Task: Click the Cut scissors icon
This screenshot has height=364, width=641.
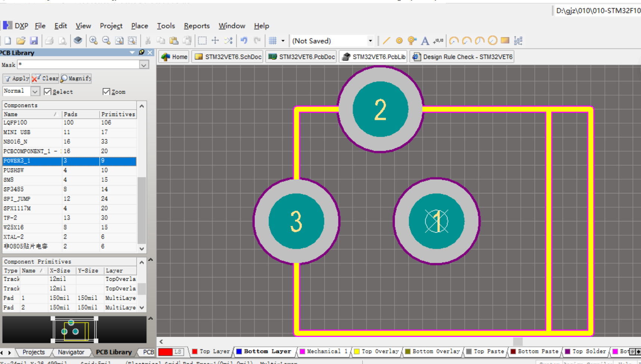Action: (148, 41)
